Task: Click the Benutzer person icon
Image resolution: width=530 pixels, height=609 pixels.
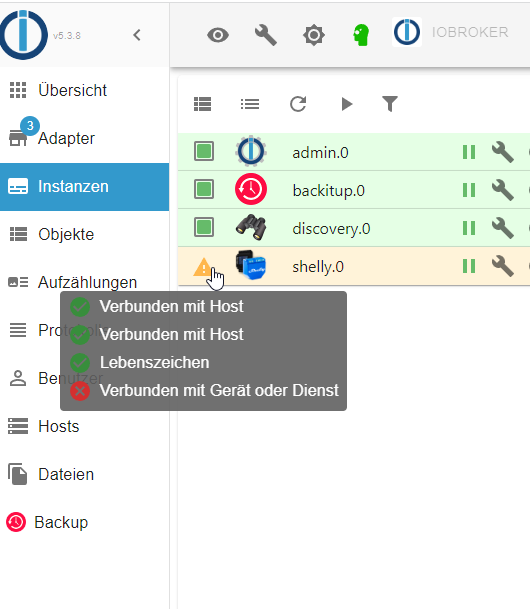Action: tap(18, 378)
